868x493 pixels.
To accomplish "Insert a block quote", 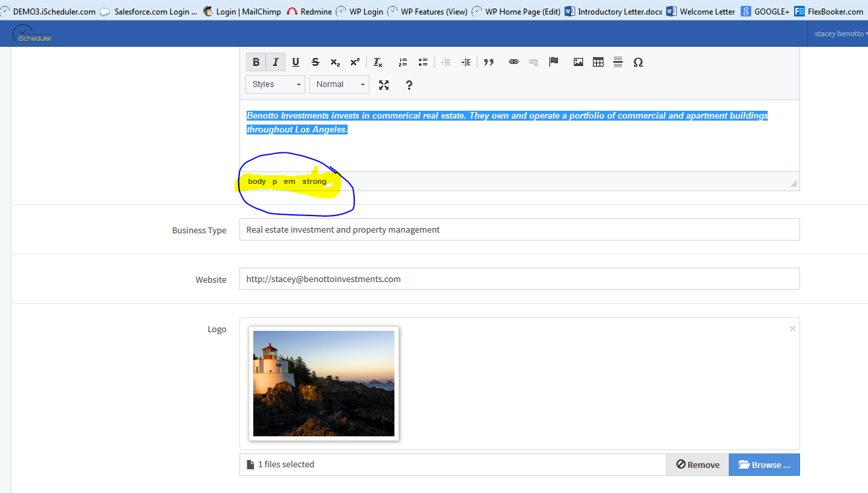I will click(x=489, y=62).
